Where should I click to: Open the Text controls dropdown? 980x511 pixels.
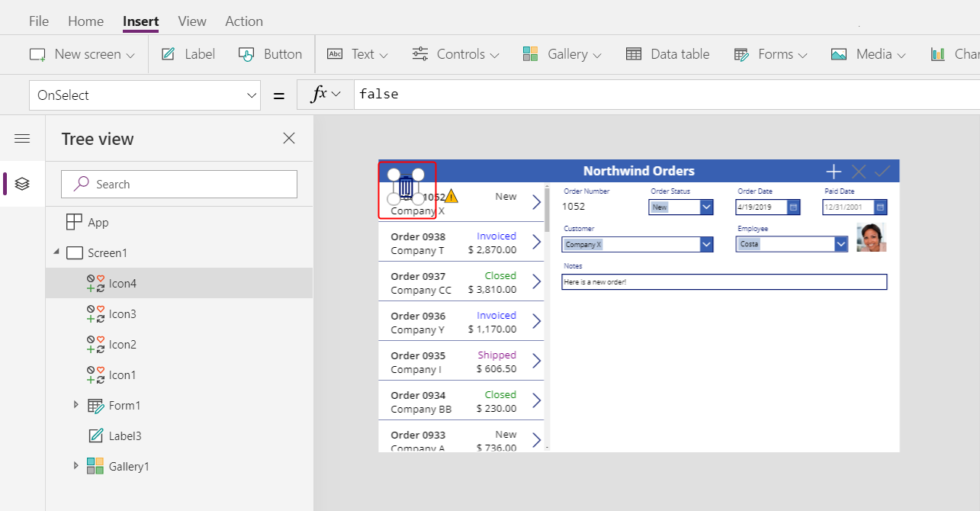point(358,54)
